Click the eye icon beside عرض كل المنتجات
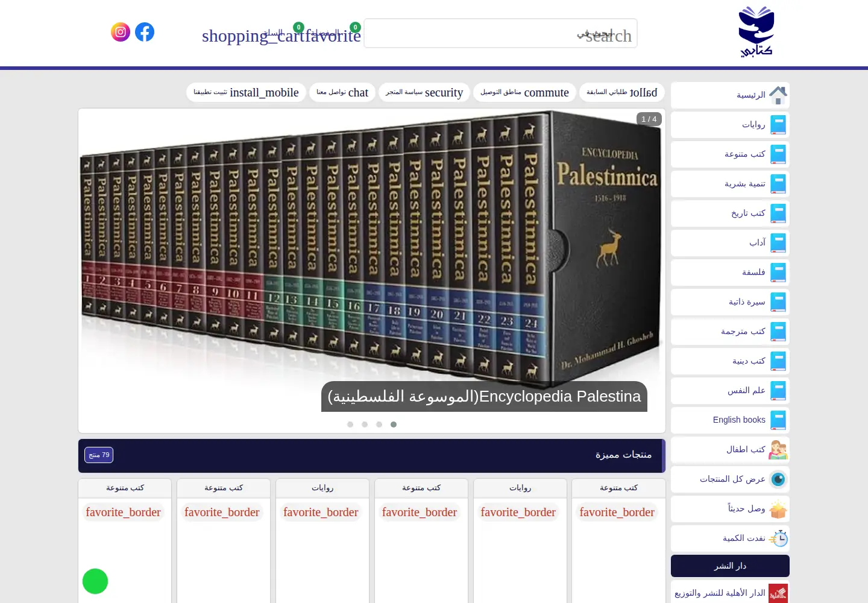This screenshot has width=868, height=603. click(x=778, y=479)
